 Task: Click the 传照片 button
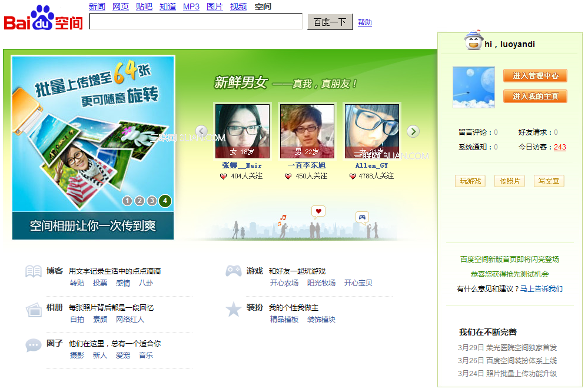click(x=510, y=181)
